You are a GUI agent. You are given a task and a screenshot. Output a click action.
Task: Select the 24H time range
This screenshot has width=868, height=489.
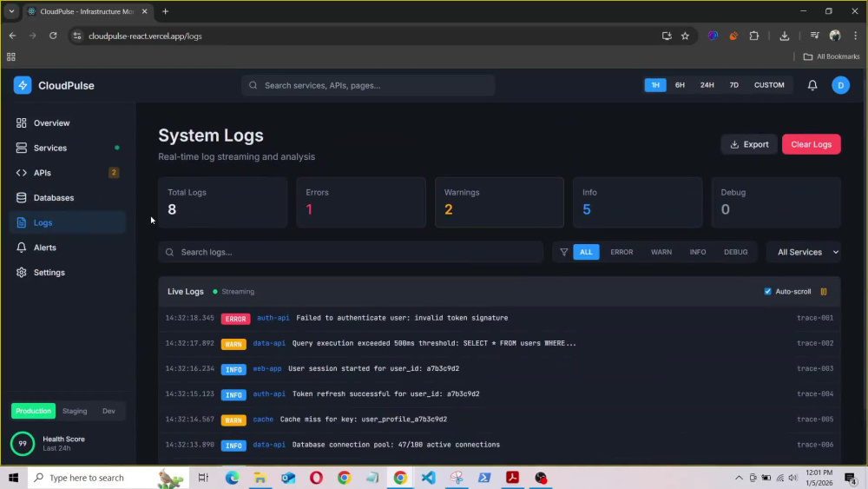point(707,85)
